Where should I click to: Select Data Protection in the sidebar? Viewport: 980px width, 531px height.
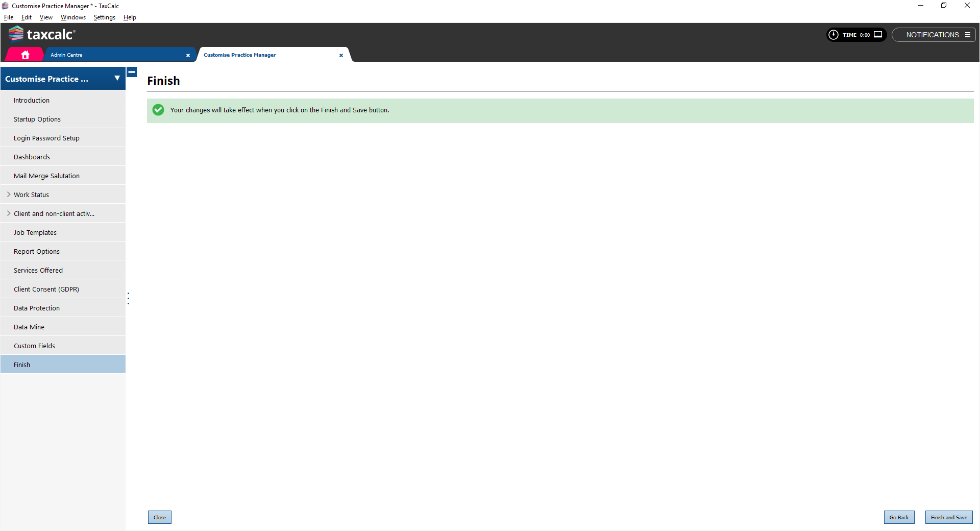[37, 308]
